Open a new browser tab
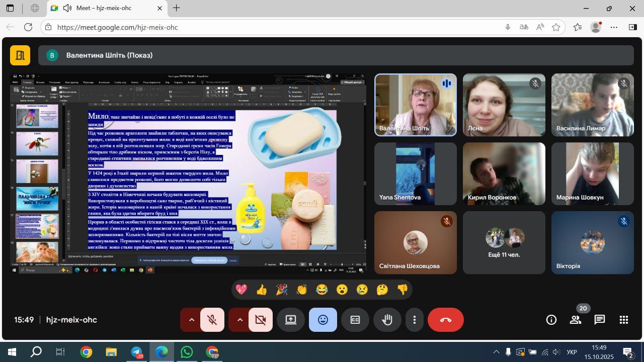Viewport: 644px width, 362px height. click(176, 9)
